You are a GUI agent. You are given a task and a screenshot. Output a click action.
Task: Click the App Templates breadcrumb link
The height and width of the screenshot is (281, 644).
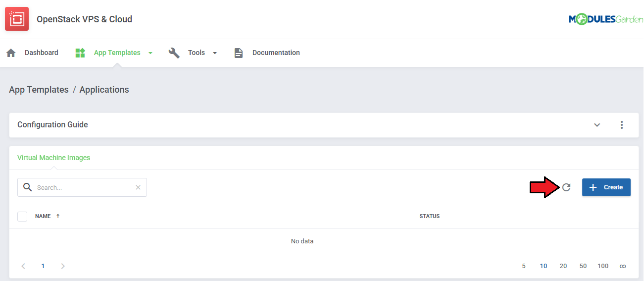39,90
